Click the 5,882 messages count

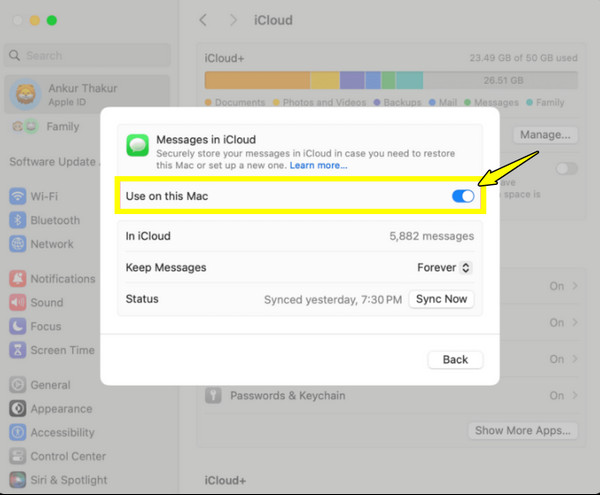coord(432,236)
